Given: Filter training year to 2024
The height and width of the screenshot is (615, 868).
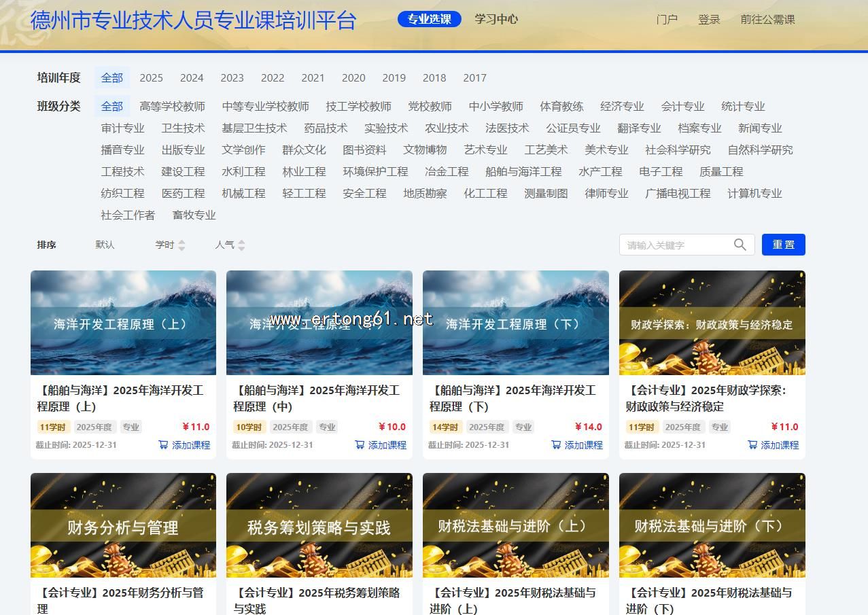Looking at the screenshot, I should [192, 78].
